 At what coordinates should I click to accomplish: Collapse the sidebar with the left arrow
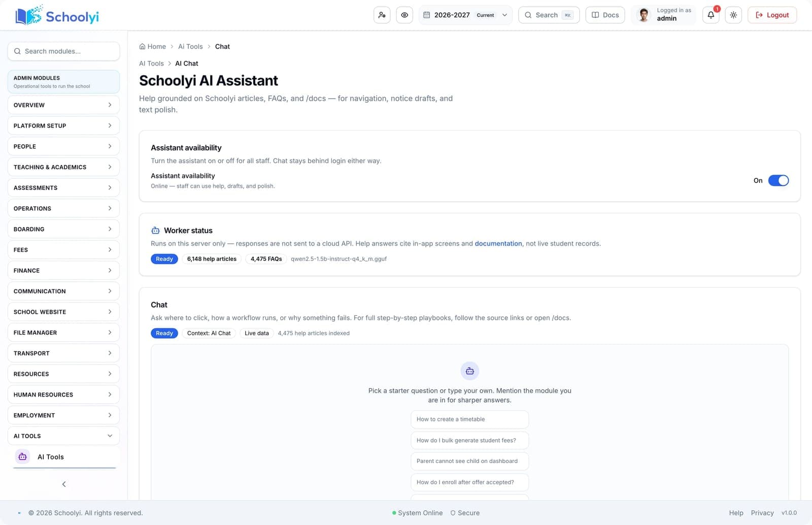tap(64, 484)
